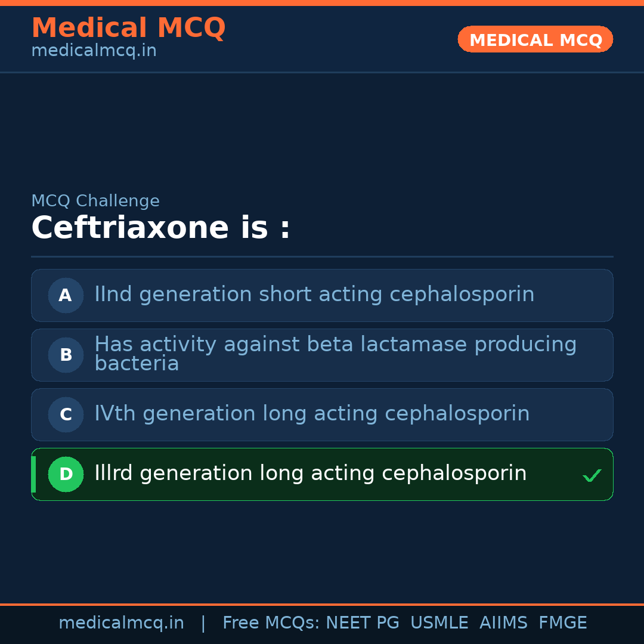This screenshot has width=644, height=644.
Task: Select answer text "IInd generation short acting cephalosporin"
Action: tap(314, 295)
